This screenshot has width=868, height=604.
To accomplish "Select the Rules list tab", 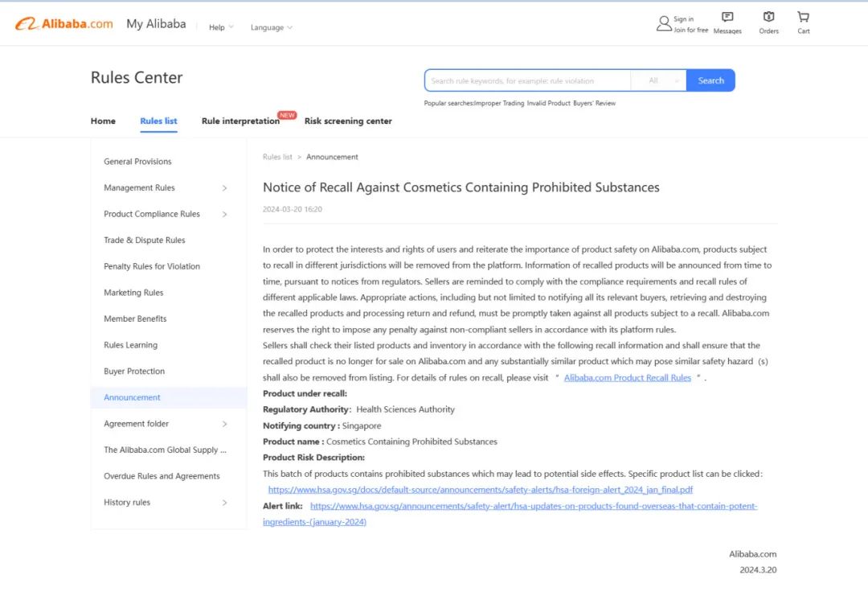I will (158, 121).
